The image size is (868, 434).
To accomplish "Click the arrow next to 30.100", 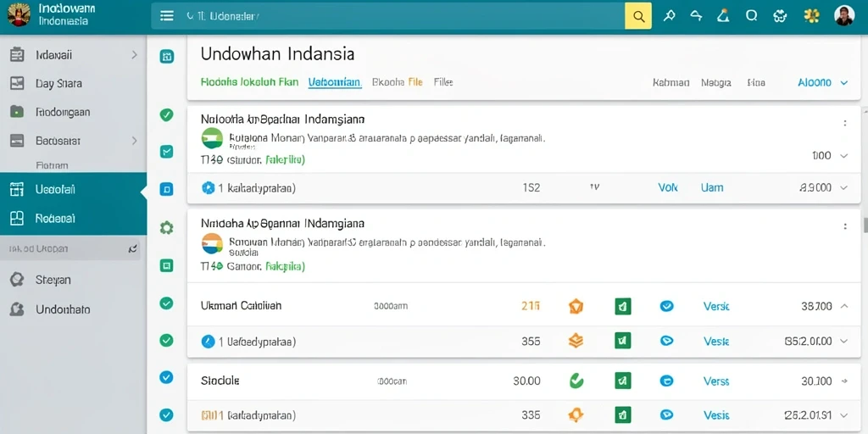I will [x=844, y=381].
